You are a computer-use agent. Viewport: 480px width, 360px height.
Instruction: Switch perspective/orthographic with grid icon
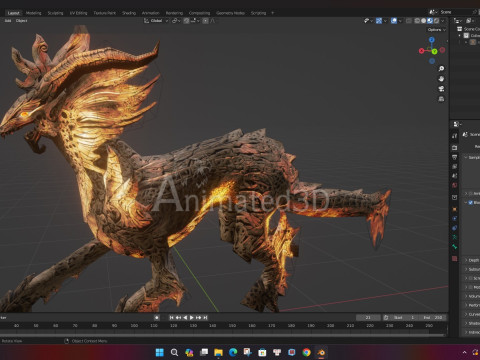(441, 99)
